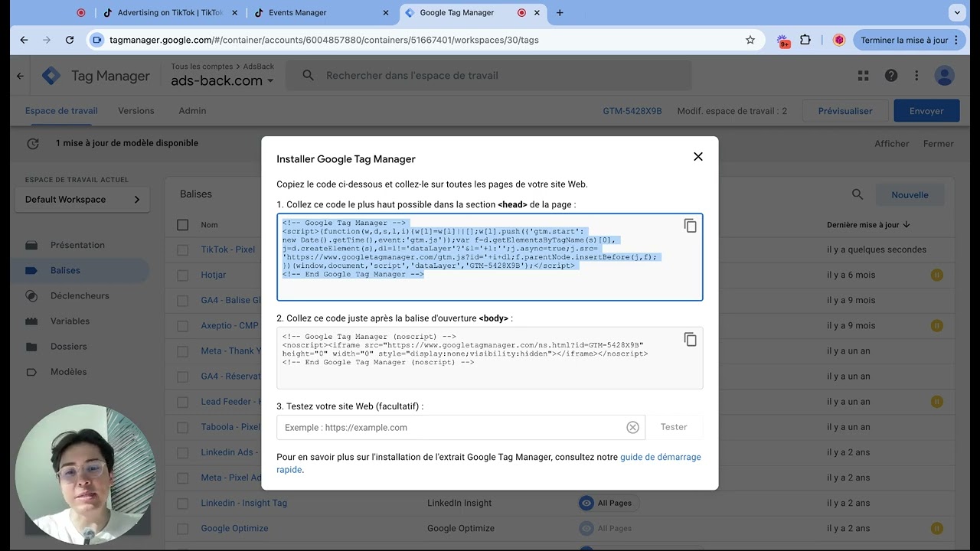
Task: Open the Tag Manager more options menu
Action: pos(916,76)
